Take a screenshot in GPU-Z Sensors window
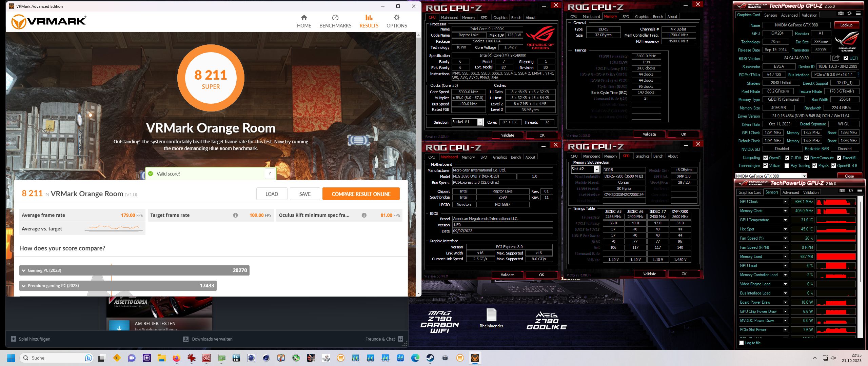The width and height of the screenshot is (868, 366). click(842, 191)
